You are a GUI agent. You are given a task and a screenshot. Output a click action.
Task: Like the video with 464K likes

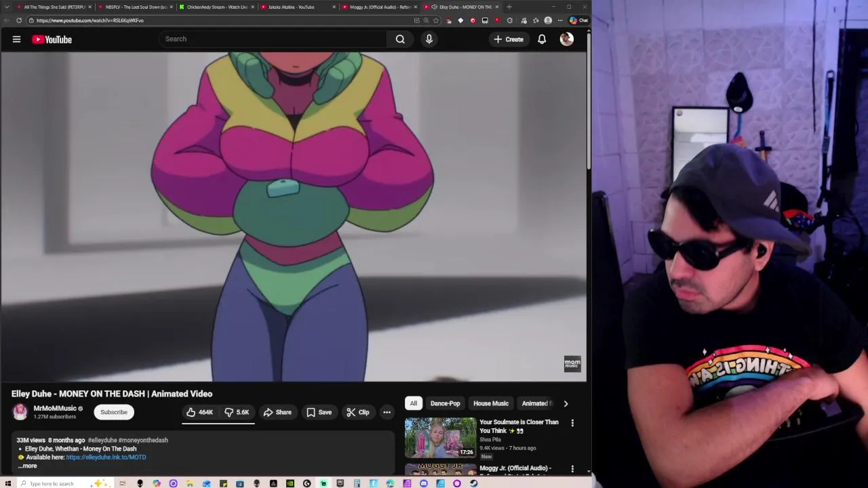point(200,412)
